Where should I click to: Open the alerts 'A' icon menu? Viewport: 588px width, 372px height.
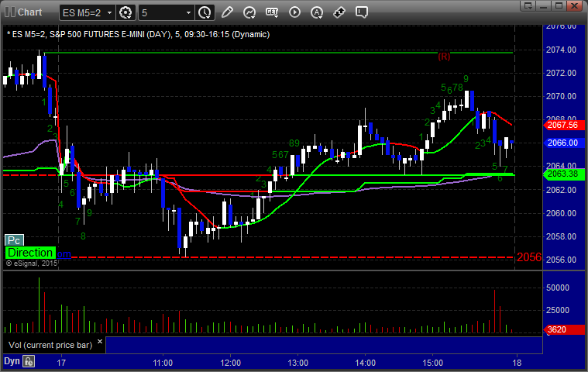(x=317, y=12)
